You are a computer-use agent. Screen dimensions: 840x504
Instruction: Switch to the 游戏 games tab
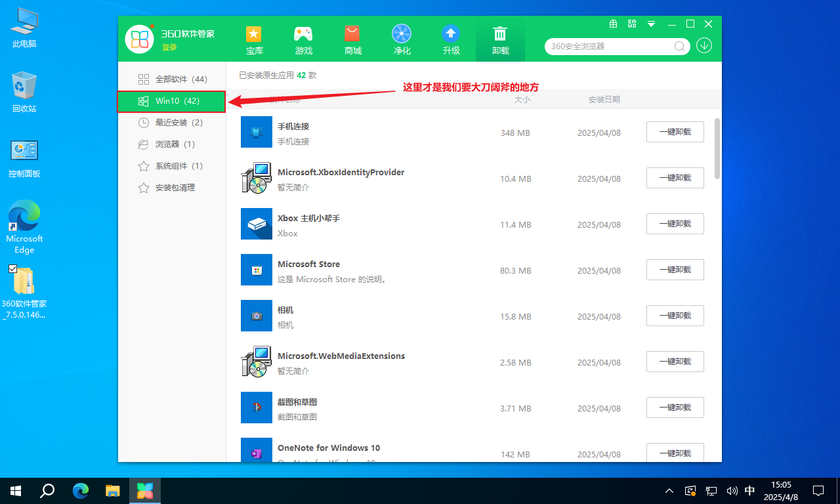pos(304,40)
